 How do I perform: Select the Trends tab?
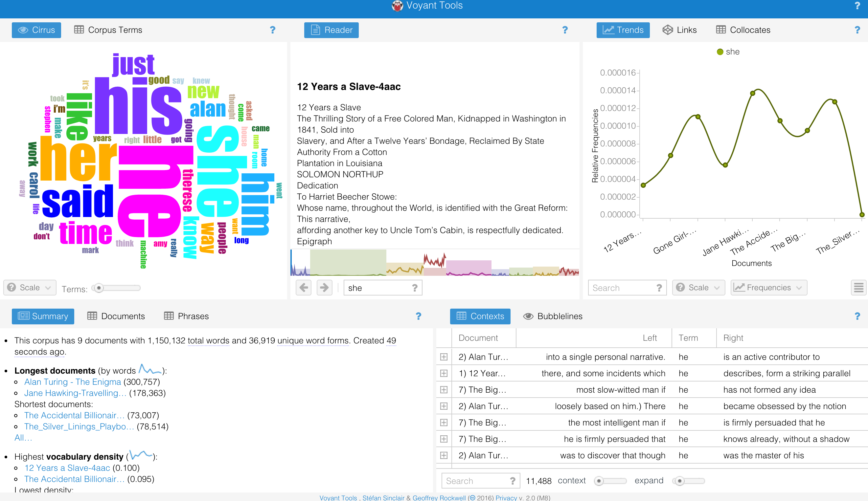pyautogui.click(x=623, y=30)
